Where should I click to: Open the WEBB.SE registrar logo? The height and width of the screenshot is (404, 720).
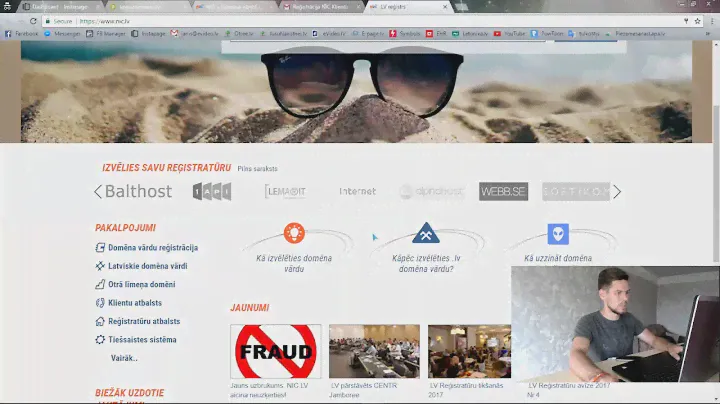(x=503, y=191)
